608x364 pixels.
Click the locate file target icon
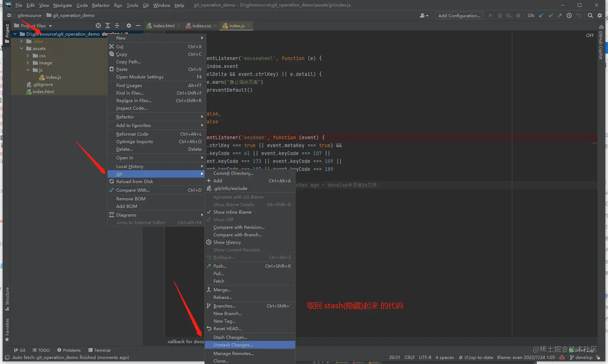coord(98,26)
